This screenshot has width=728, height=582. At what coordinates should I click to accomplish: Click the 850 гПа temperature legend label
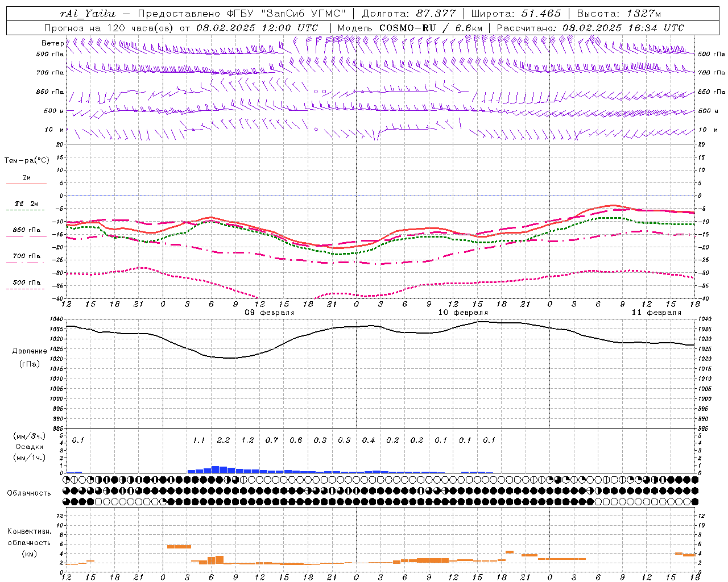pyautogui.click(x=27, y=230)
